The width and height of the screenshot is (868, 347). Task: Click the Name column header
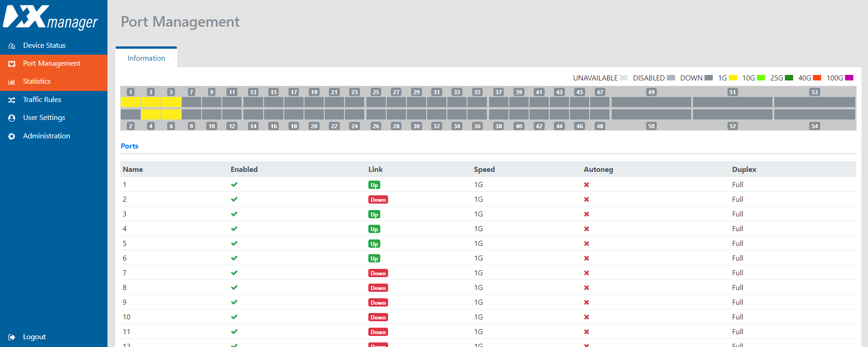(x=133, y=170)
